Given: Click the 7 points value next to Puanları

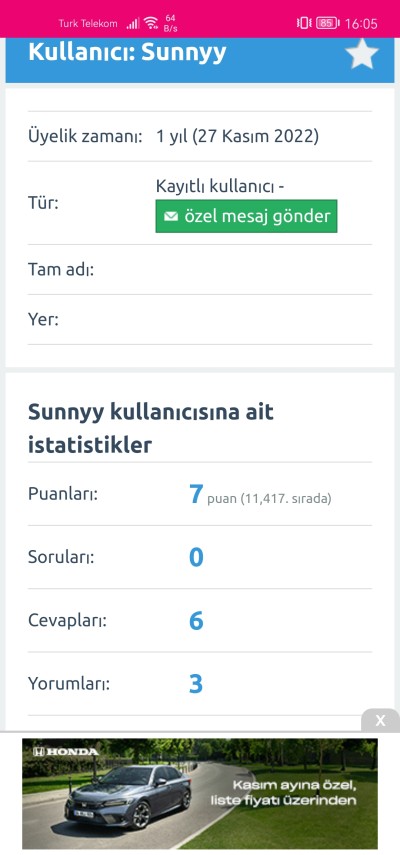Looking at the screenshot, I should point(196,494).
